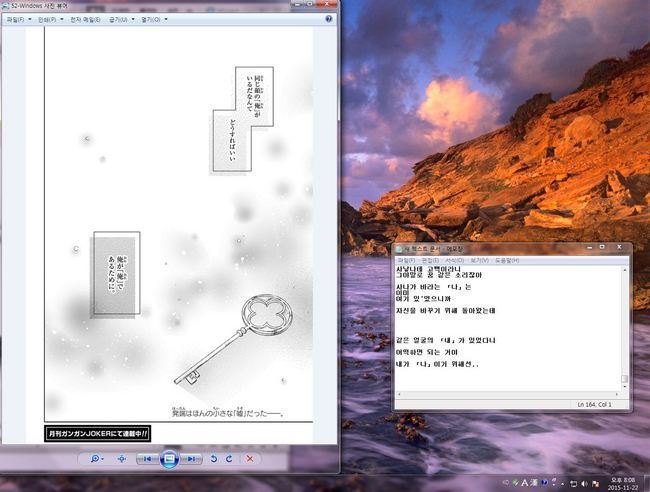Maximize the Photo Viewer window
Screen dimensions: 650x492
pos(310,4)
